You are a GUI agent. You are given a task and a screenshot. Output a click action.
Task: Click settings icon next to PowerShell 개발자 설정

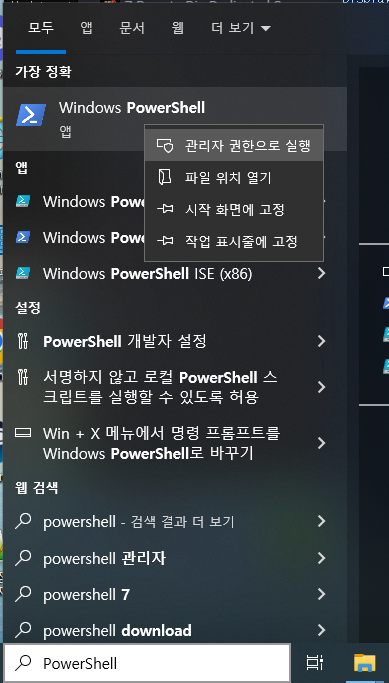(23, 341)
